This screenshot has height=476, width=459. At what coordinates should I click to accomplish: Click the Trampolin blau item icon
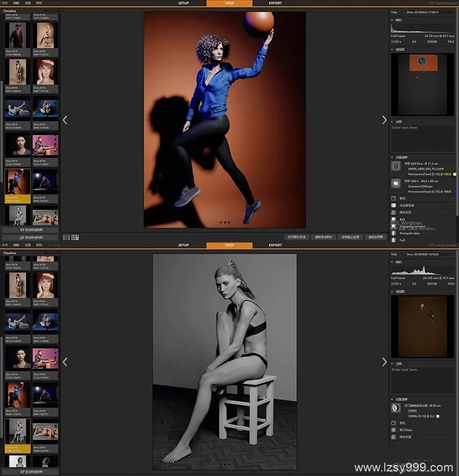[395, 233]
